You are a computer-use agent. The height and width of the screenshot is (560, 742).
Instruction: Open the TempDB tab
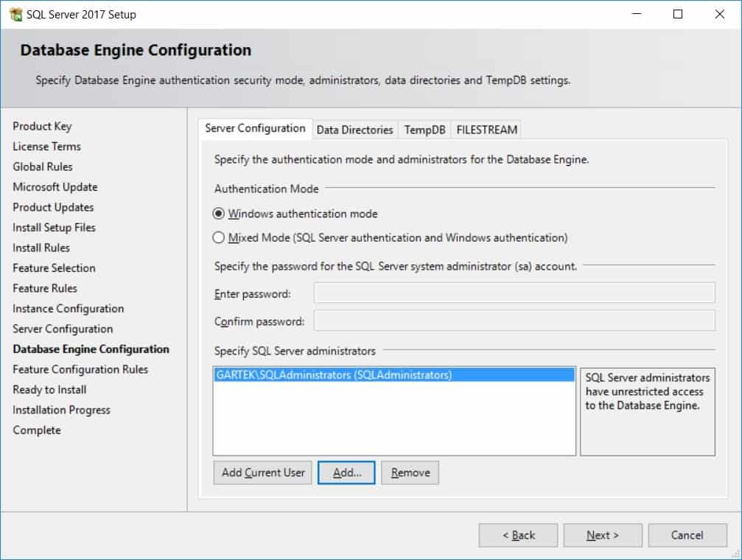[424, 130]
